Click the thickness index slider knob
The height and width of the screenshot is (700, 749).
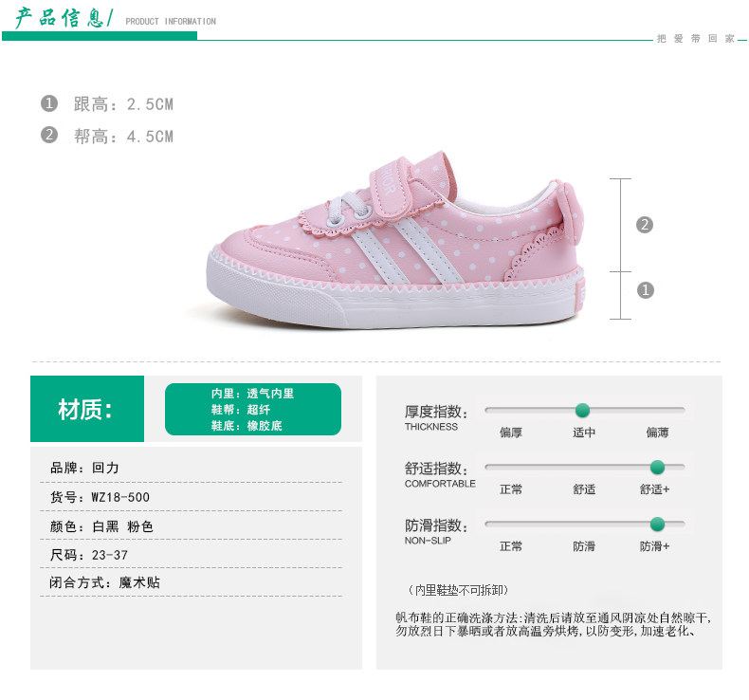click(x=582, y=410)
